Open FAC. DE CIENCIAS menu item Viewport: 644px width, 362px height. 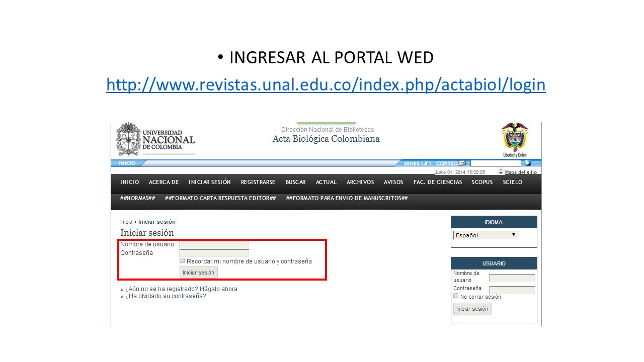tap(438, 182)
